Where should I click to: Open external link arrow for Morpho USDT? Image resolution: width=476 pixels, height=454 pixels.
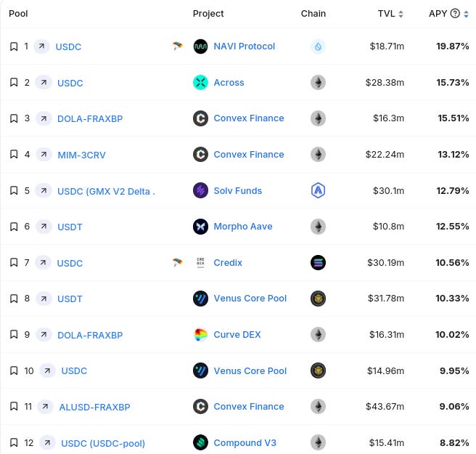(x=44, y=227)
